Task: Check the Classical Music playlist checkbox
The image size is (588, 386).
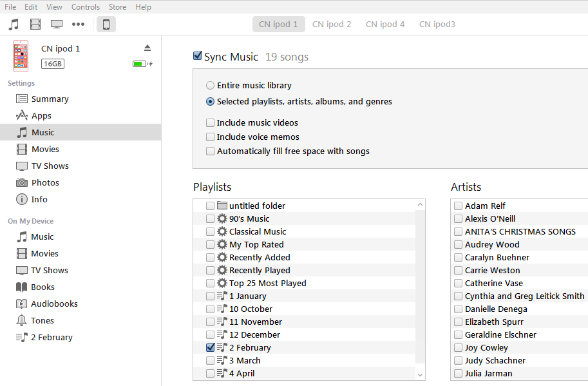Action: click(x=211, y=231)
